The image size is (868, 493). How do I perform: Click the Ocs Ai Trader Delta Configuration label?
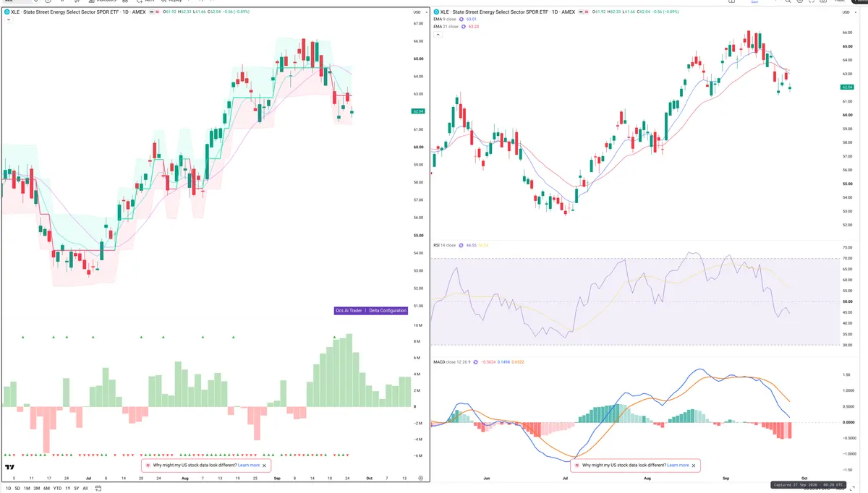371,310
